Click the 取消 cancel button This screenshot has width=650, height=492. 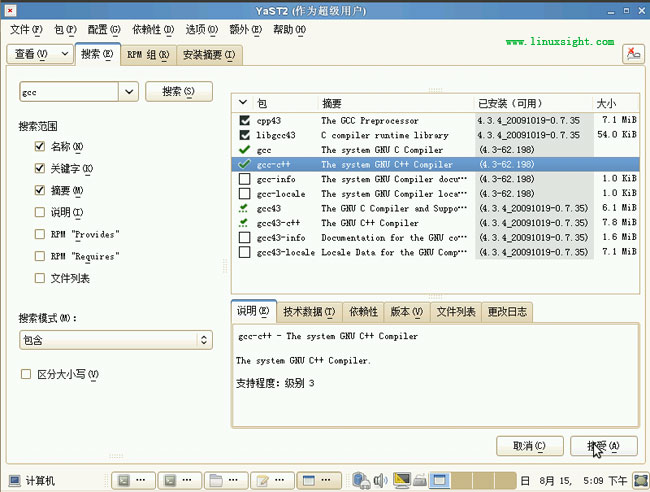pyautogui.click(x=529, y=446)
